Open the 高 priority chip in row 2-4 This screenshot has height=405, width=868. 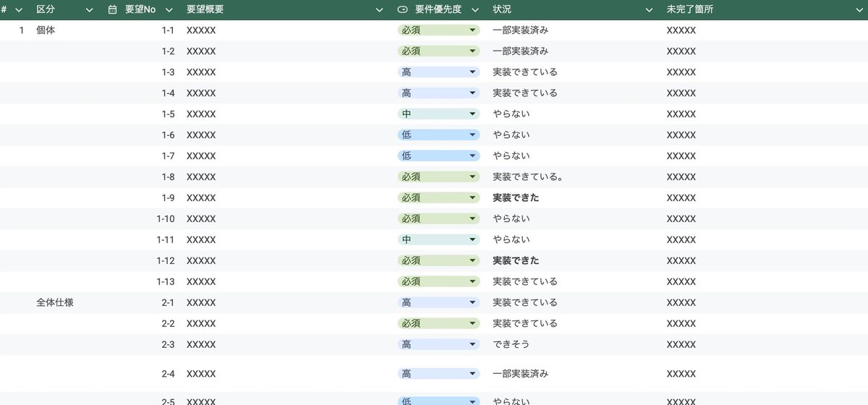click(438, 374)
